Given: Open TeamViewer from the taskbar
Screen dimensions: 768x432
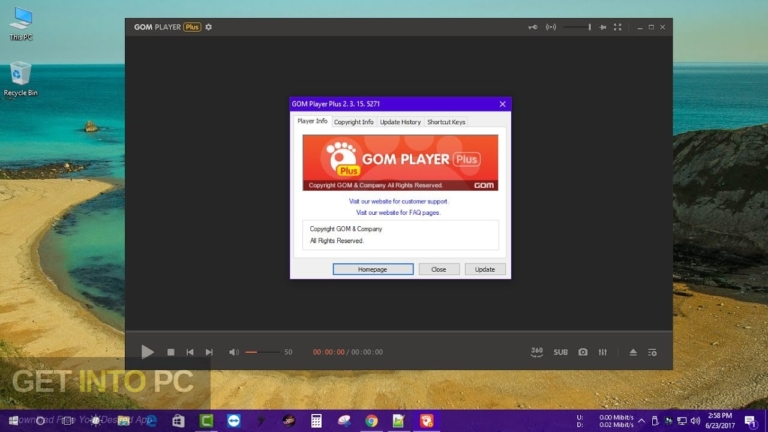Looking at the screenshot, I should click(234, 421).
